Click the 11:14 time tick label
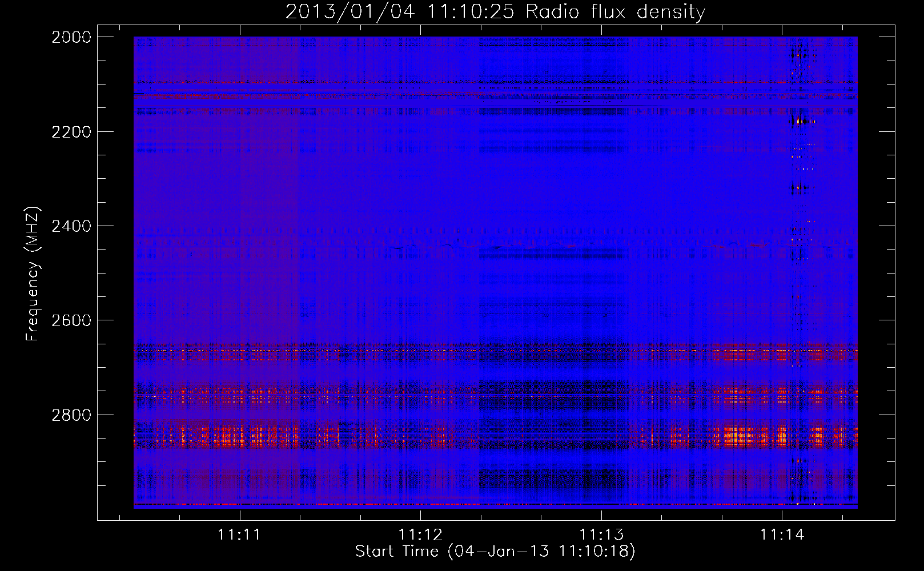The width and height of the screenshot is (924, 571). point(782,534)
